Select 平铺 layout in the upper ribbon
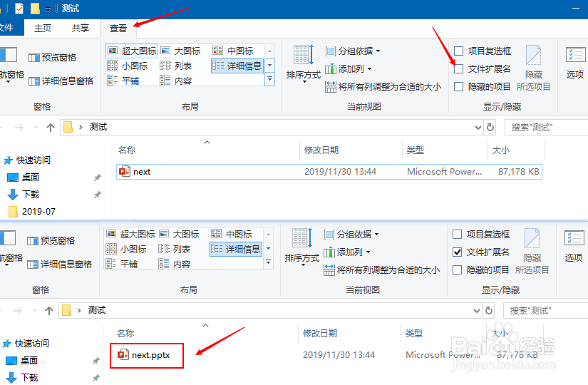Viewport: 588px width, 385px height. pyautogui.click(x=123, y=81)
